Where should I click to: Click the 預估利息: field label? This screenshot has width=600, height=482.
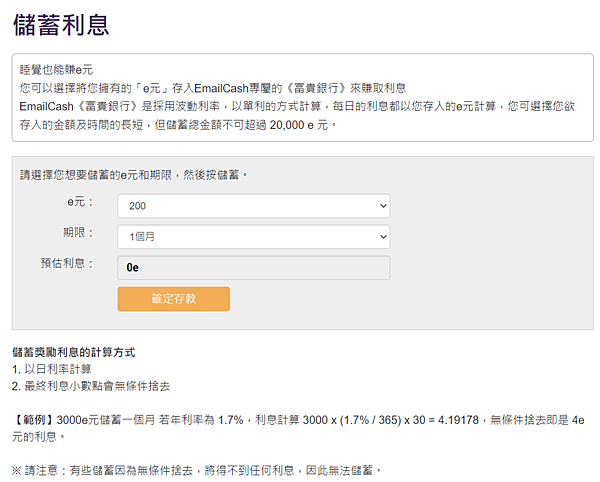[x=67, y=263]
